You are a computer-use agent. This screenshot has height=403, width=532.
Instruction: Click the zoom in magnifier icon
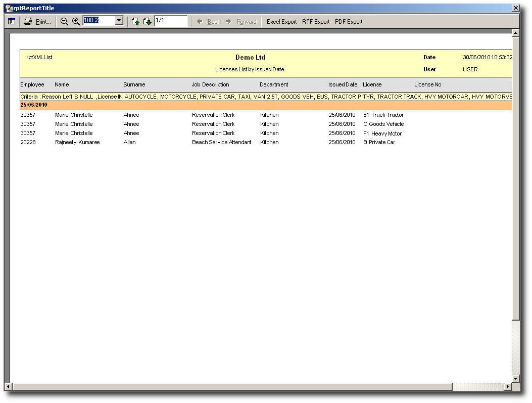[76, 22]
